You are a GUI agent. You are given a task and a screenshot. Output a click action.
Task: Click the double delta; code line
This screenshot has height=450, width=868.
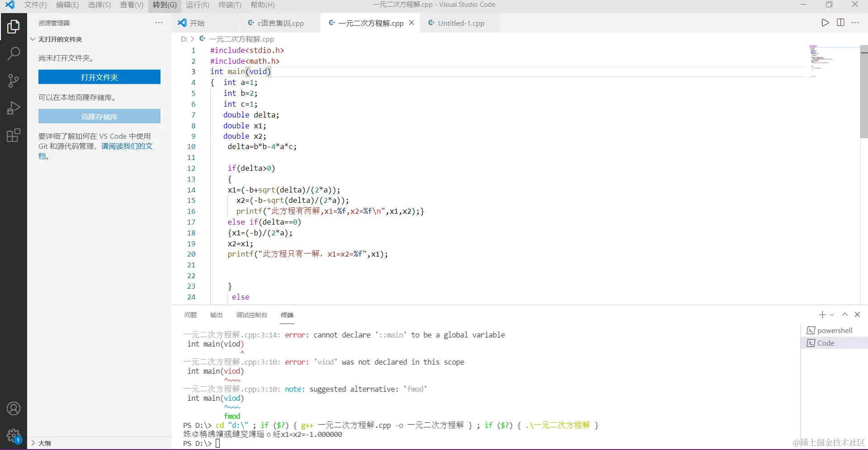pos(251,115)
